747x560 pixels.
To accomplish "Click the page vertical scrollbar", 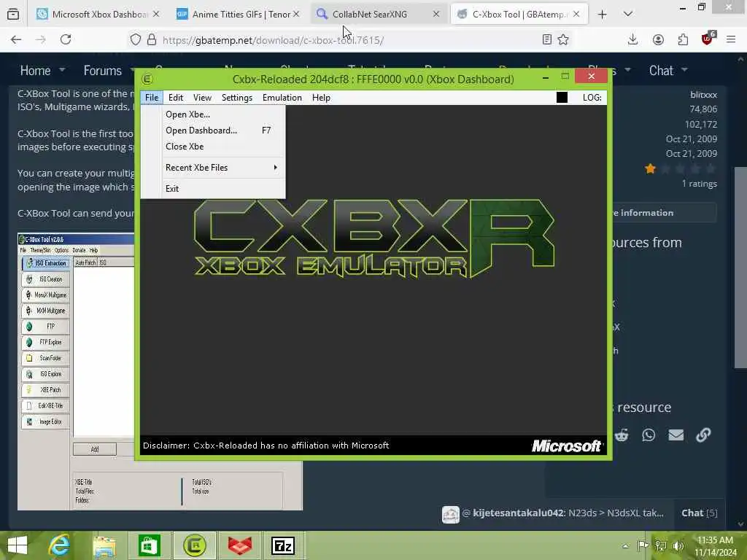I will tap(740, 267).
